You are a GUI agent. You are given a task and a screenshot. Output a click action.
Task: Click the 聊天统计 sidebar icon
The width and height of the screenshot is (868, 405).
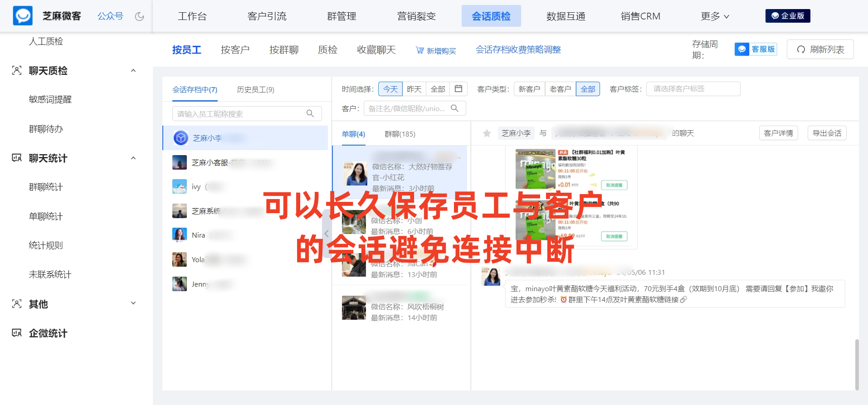(x=17, y=158)
